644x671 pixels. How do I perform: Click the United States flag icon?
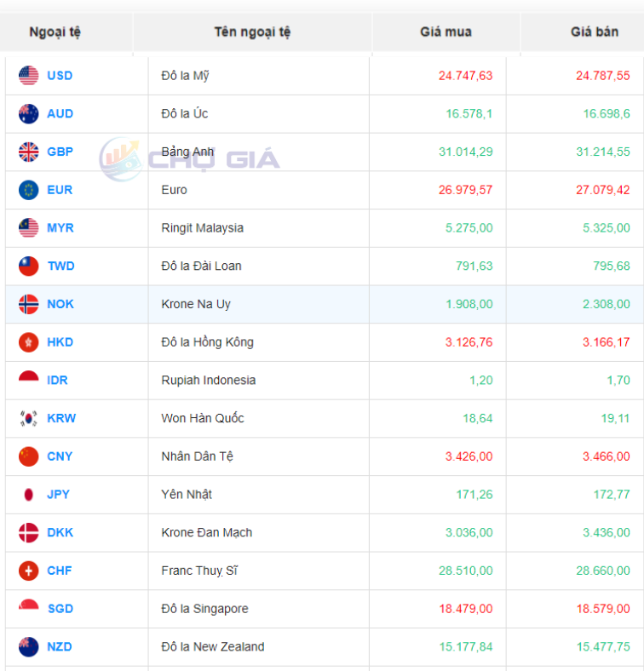(x=29, y=76)
